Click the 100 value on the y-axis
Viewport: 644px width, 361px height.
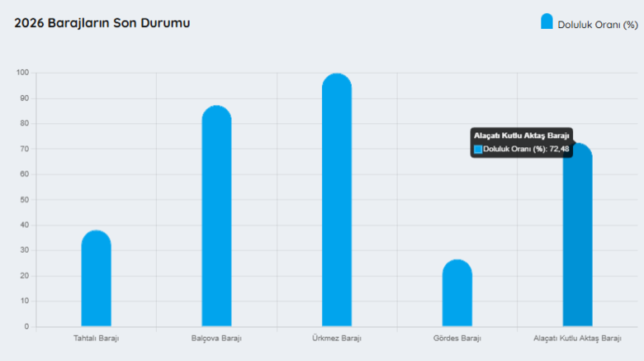(22, 73)
